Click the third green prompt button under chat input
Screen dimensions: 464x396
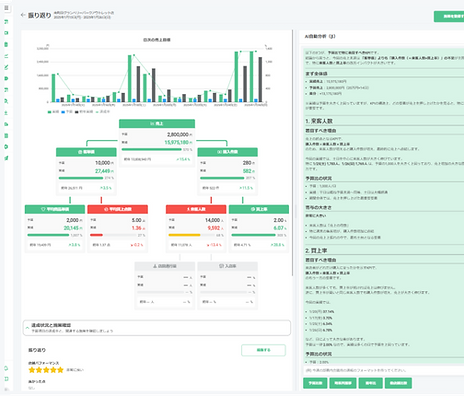(371, 383)
